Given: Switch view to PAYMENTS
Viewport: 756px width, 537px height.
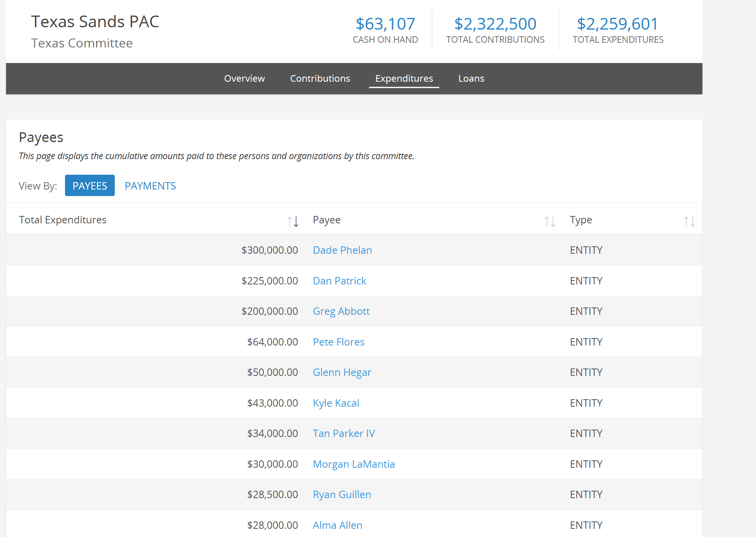Looking at the screenshot, I should click(150, 186).
